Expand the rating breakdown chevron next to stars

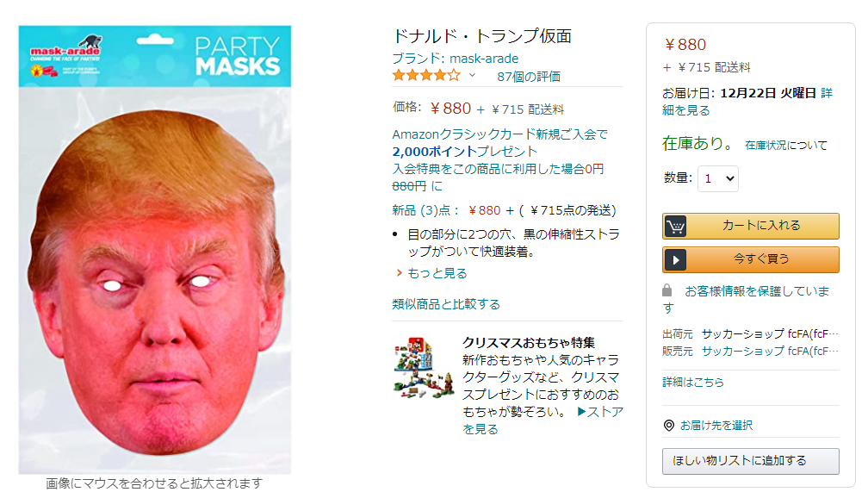472,75
